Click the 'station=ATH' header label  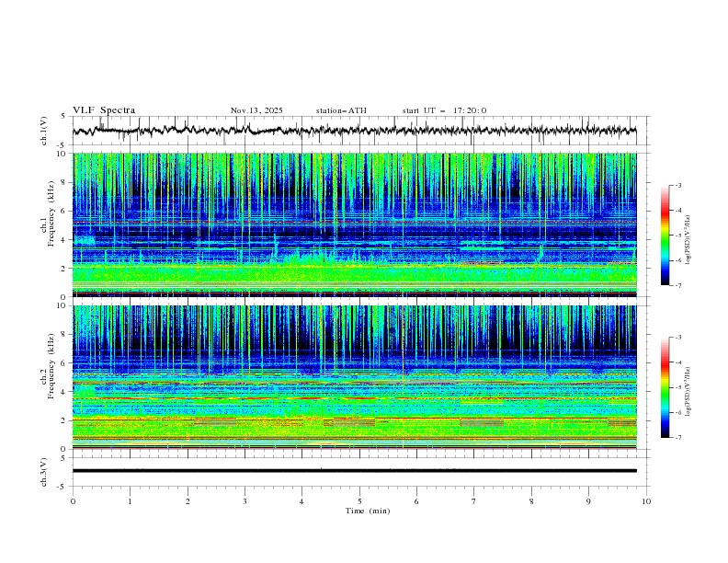coord(341,110)
